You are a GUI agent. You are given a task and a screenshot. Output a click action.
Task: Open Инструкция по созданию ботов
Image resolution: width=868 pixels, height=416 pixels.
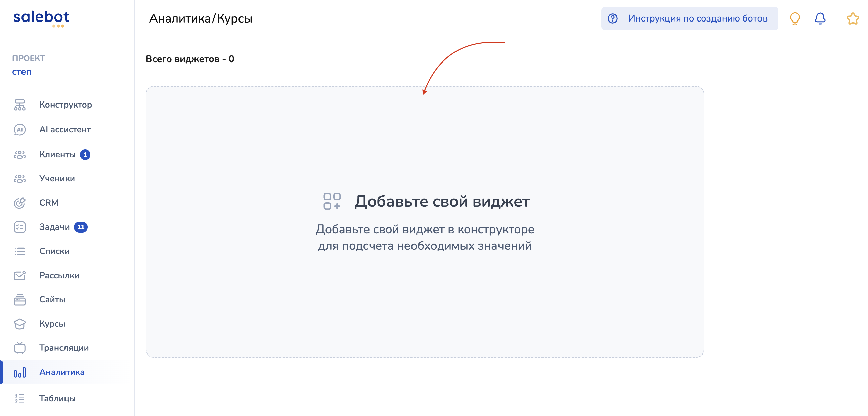click(689, 18)
